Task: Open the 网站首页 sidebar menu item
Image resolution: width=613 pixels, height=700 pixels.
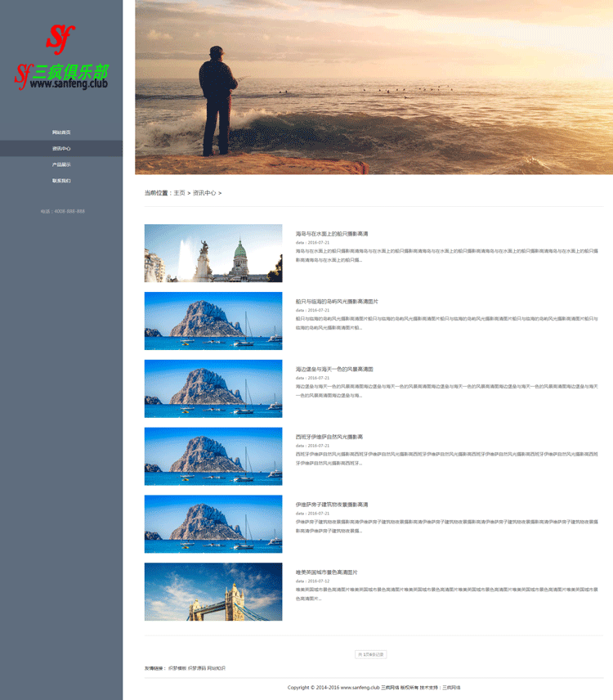Action: point(61,132)
